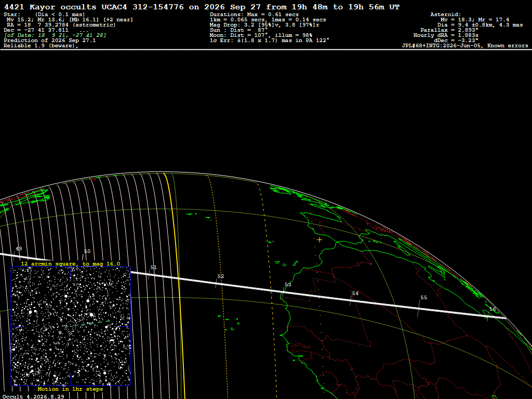
Task: Click the green 'of Date' coordinates line
Action: click(55, 35)
